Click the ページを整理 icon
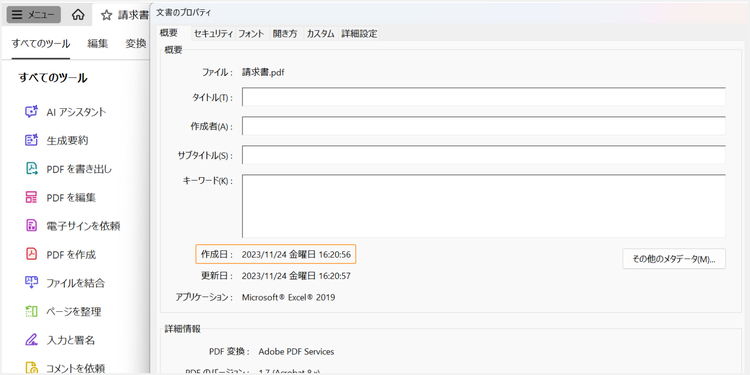 pos(31,312)
